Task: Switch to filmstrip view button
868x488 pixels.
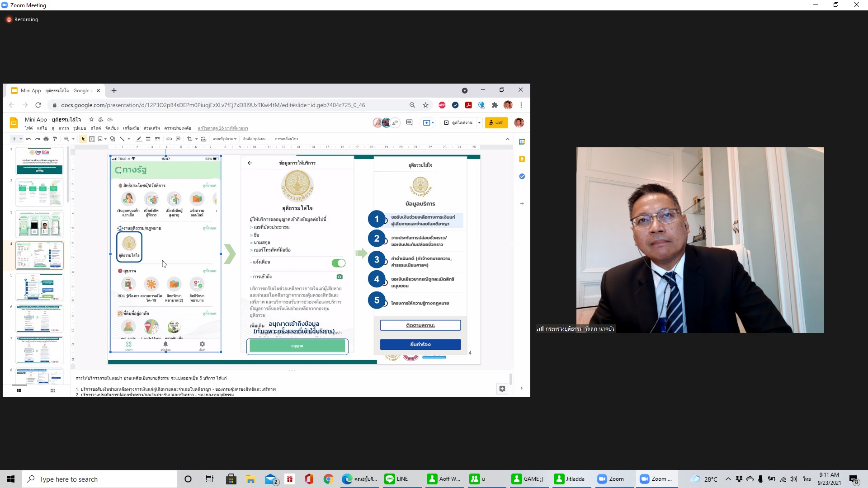Action: point(19,390)
